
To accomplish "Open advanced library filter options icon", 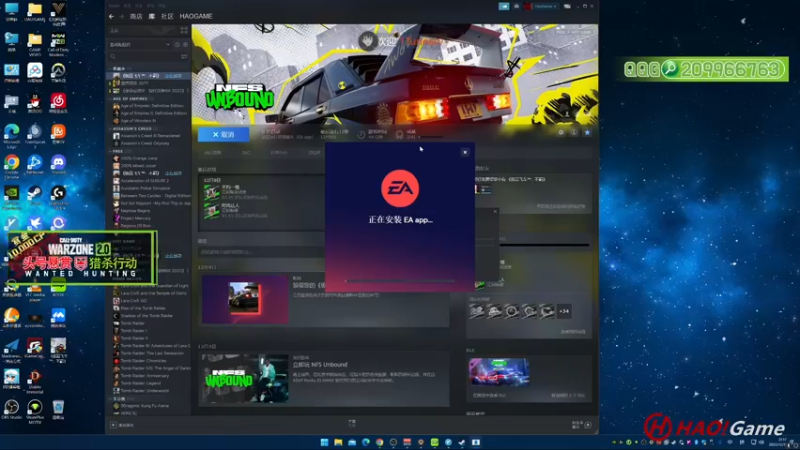I will pyautogui.click(x=184, y=57).
